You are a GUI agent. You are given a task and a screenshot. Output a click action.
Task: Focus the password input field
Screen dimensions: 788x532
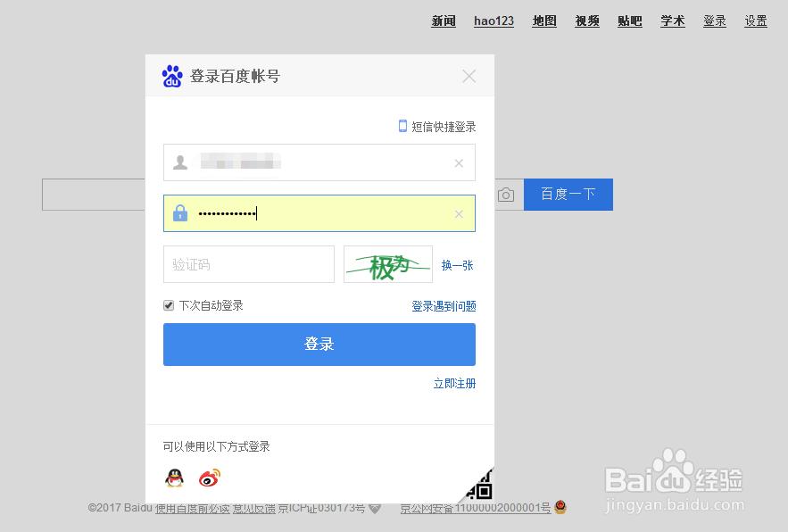point(319,213)
